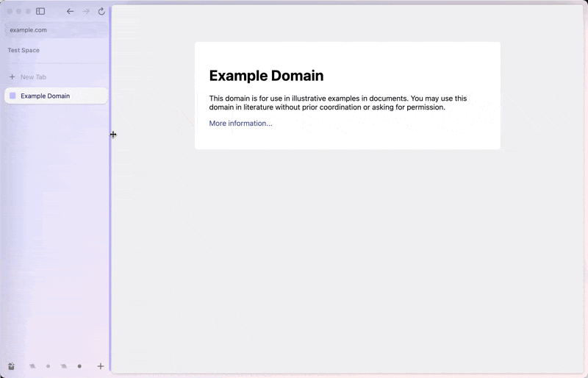Screen dimensions: 588x378
Task: Toggle the sidebar panel icon
Action: pyautogui.click(x=40, y=11)
